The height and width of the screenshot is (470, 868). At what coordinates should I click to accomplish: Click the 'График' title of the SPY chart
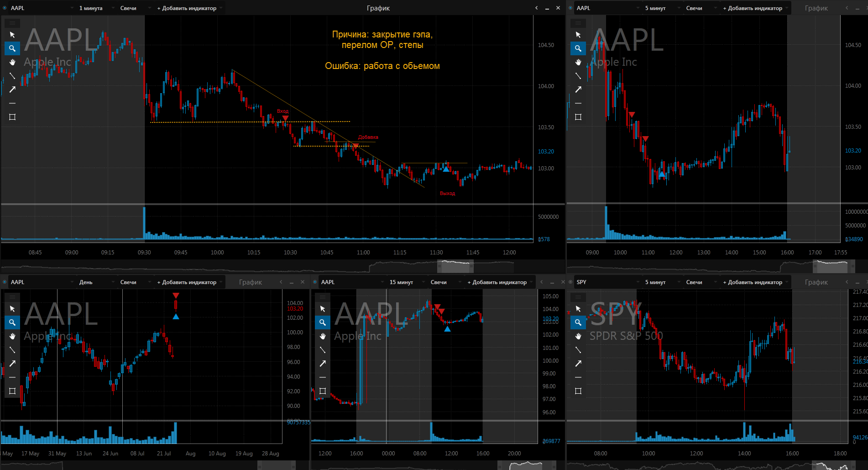(816, 282)
